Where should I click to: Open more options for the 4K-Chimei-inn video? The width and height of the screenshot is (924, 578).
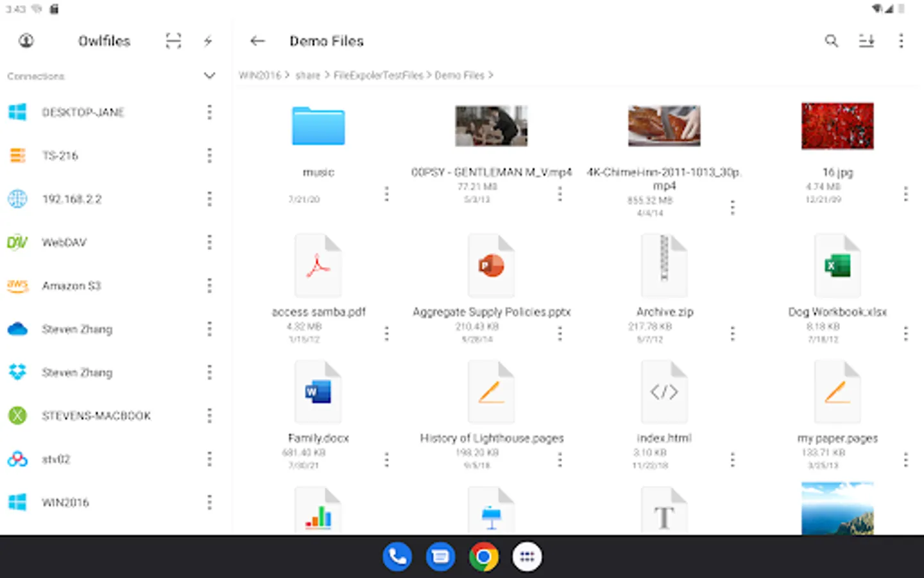pyautogui.click(x=732, y=207)
